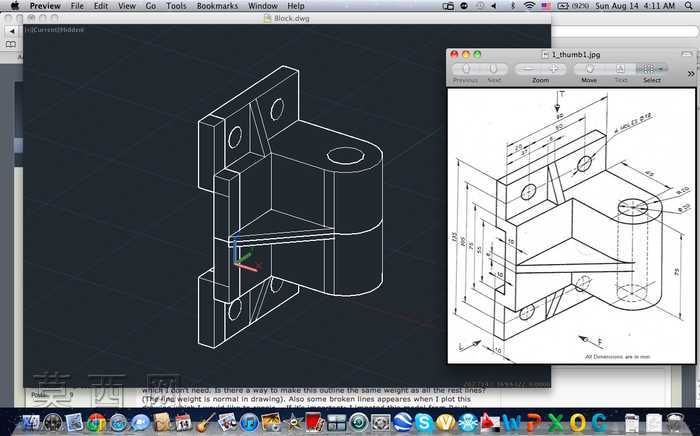Open the Bluetooth status menu
This screenshot has height=436, width=700.
click(512, 6)
